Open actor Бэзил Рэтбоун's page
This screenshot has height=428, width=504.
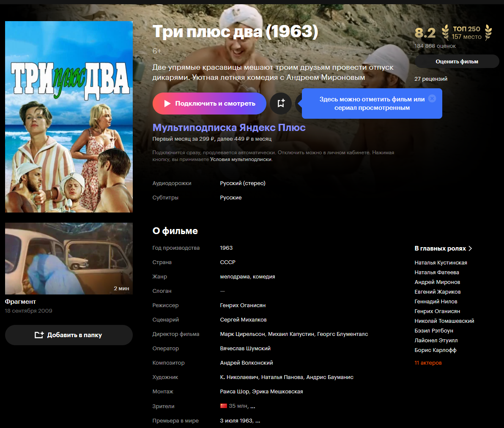434,330
